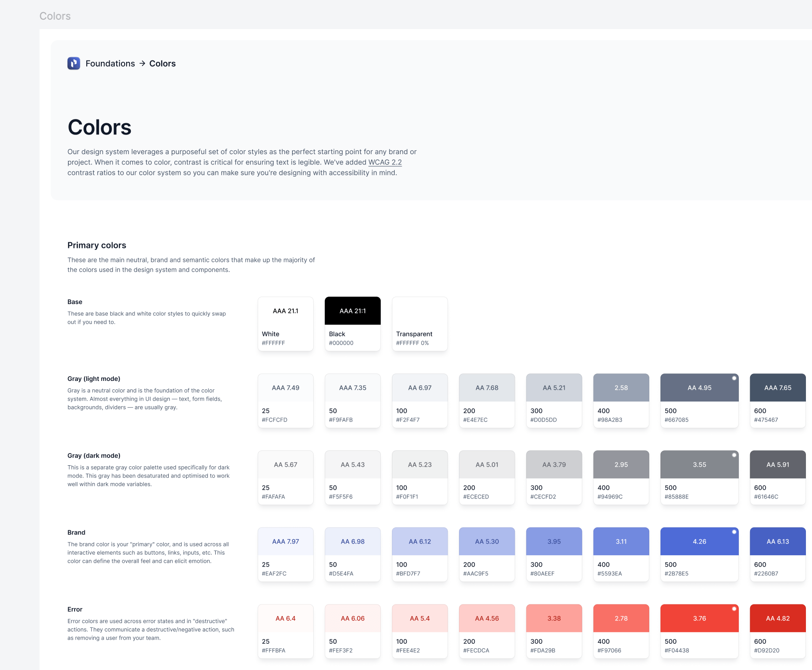This screenshot has width=812, height=670.
Task: Click white dot on gray dark 500 swatch
Action: pyautogui.click(x=734, y=455)
